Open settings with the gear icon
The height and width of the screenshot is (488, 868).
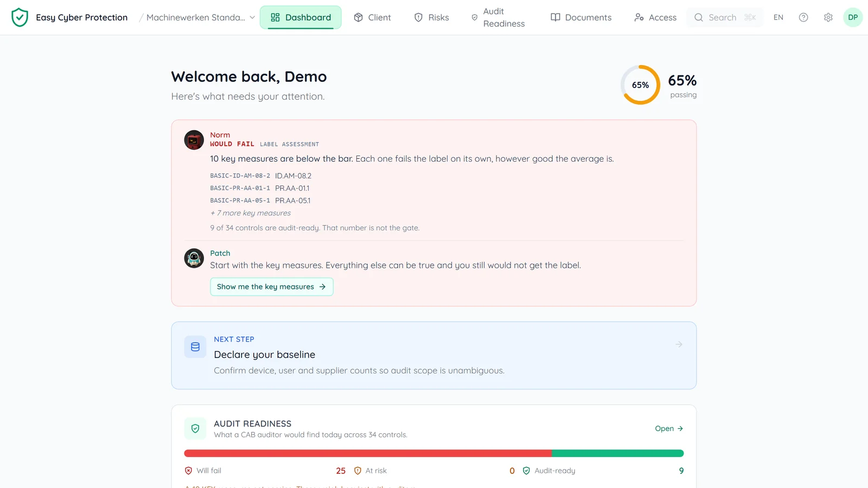828,17
